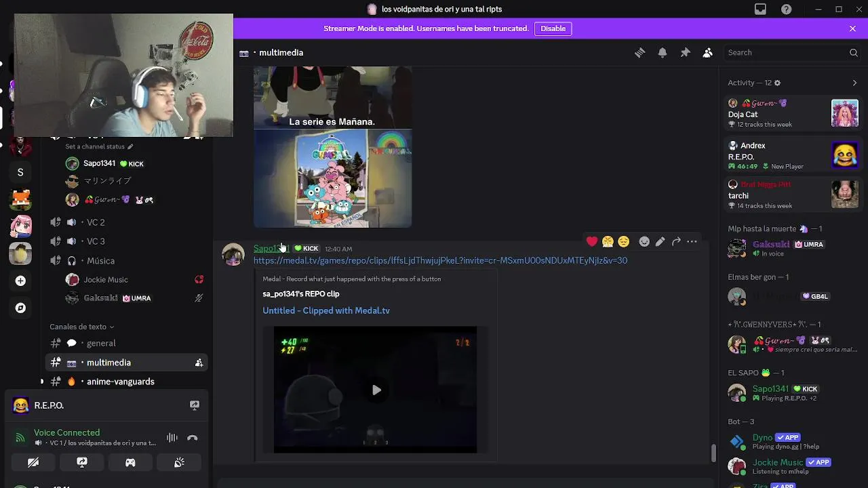Open the medal.tv clip URL link

[x=440, y=260]
